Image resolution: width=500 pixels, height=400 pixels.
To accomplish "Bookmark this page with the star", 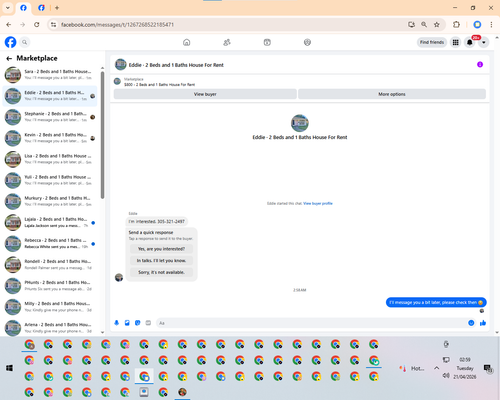I will [437, 25].
